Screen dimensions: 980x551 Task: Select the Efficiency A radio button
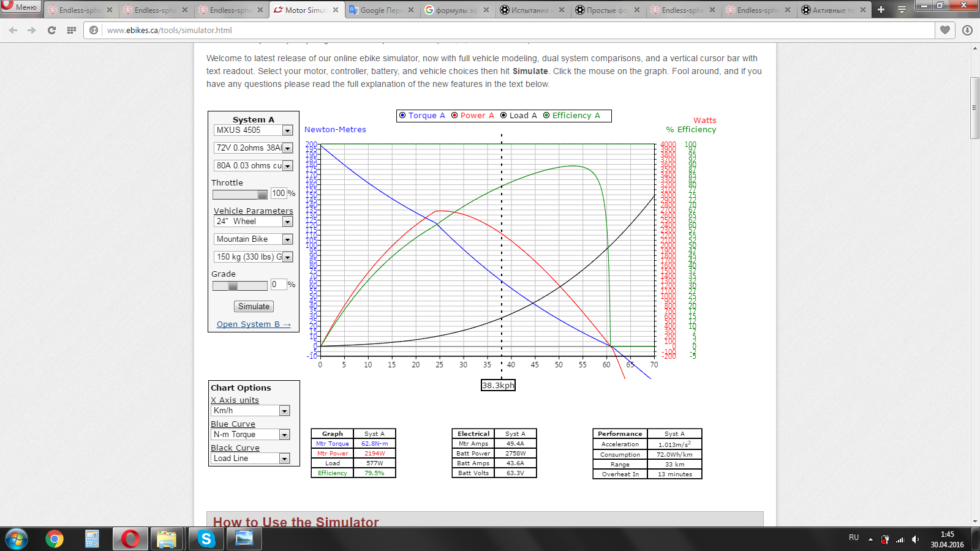[546, 115]
